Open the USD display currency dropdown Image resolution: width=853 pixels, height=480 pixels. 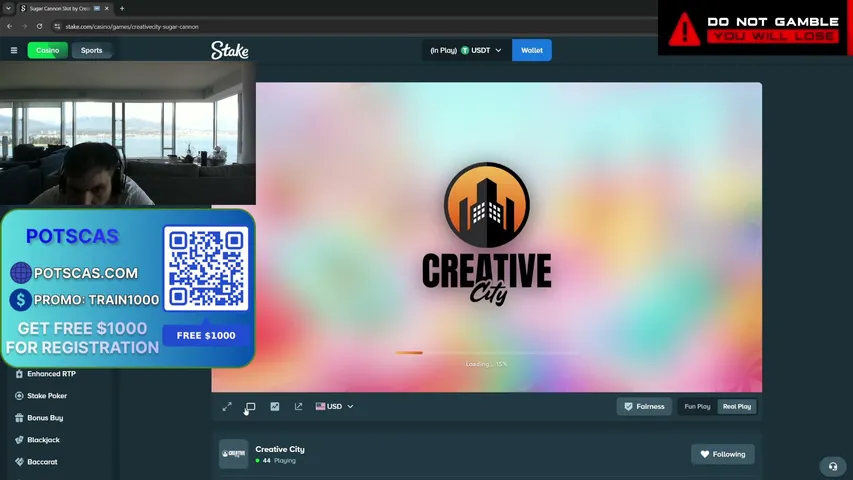click(334, 407)
